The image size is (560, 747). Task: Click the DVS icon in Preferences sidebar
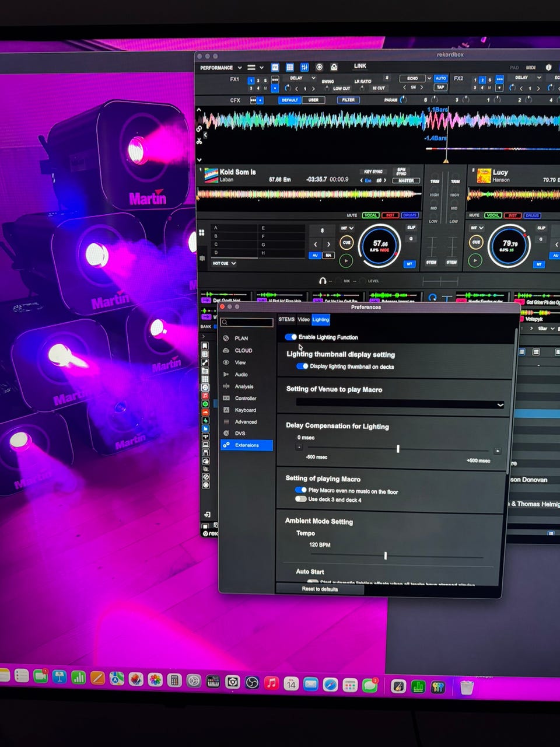click(226, 433)
